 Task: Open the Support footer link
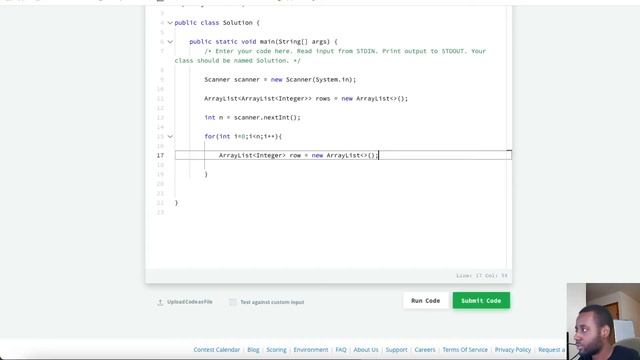[396, 350]
